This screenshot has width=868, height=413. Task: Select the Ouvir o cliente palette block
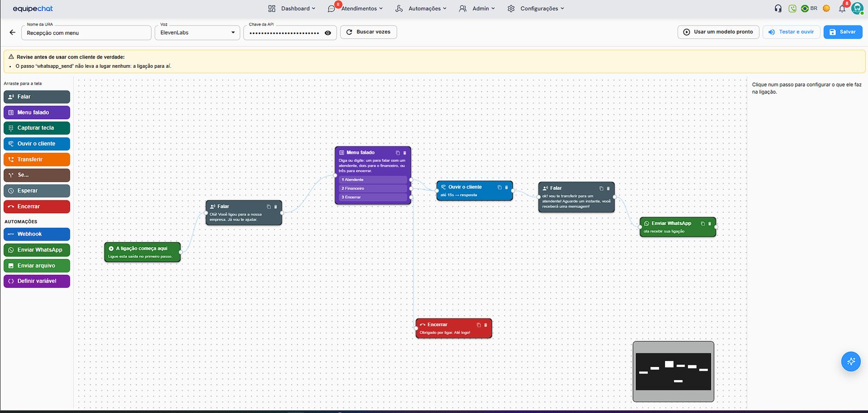point(37,144)
